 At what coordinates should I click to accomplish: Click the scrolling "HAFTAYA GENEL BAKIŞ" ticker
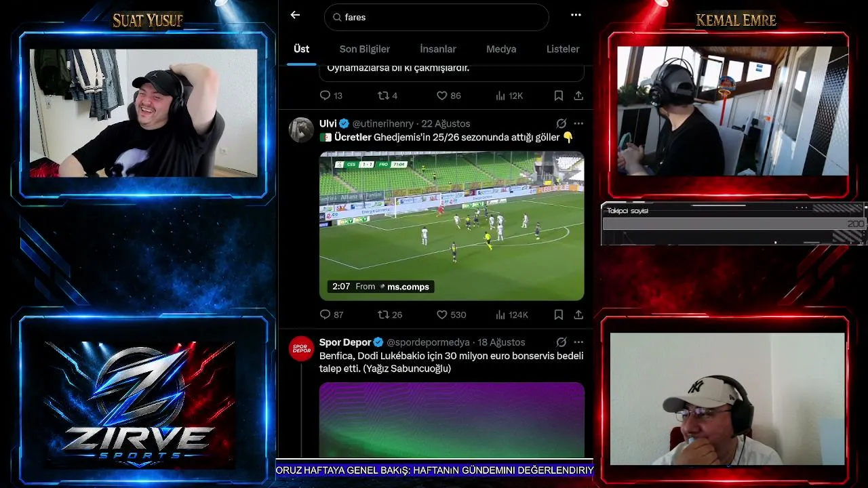(434, 470)
